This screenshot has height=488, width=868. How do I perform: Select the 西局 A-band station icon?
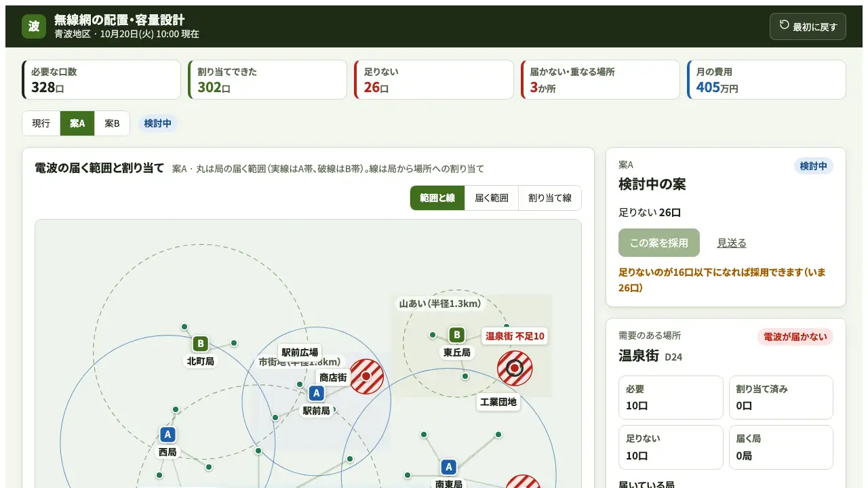coord(167,434)
